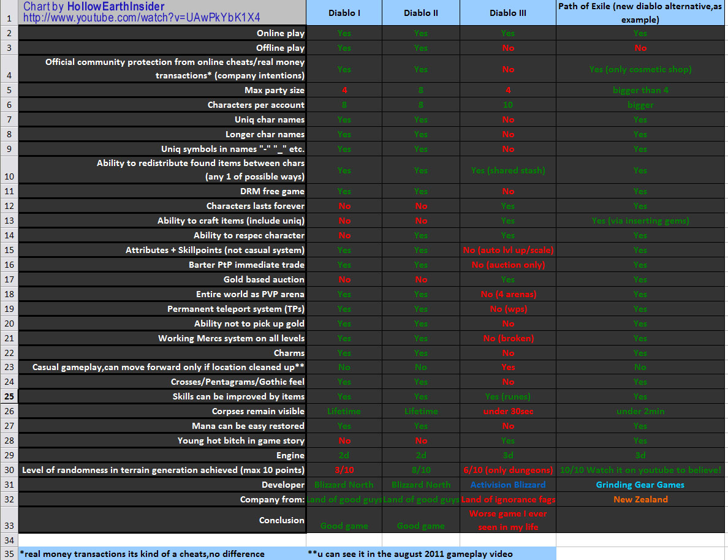Open the YouTube link in the chart header
This screenshot has width=728, height=560.
[142, 18]
